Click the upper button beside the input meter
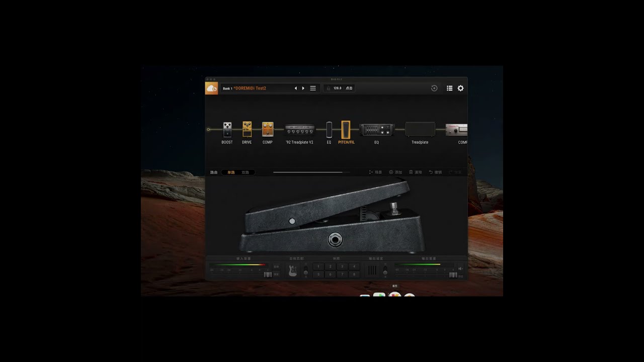The width and height of the screenshot is (644, 362). (x=276, y=266)
